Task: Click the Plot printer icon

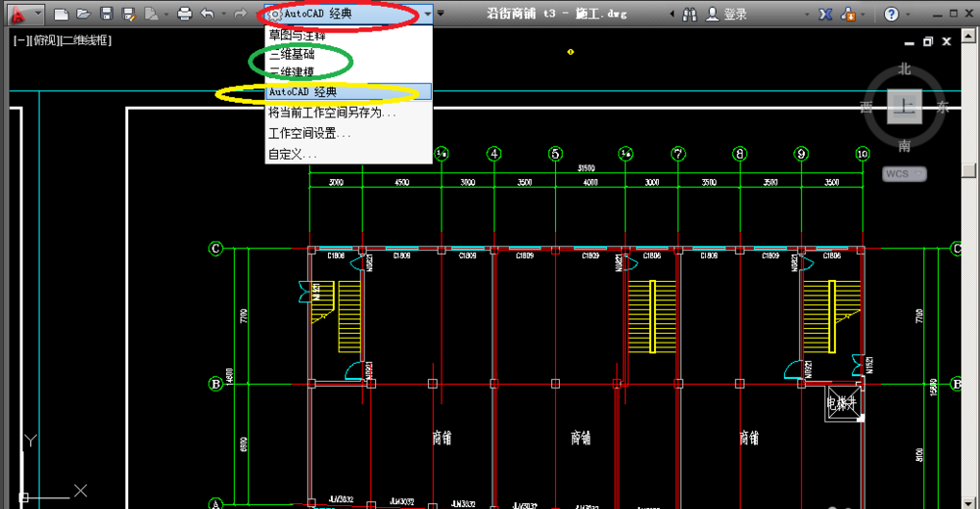Action: 184,14
